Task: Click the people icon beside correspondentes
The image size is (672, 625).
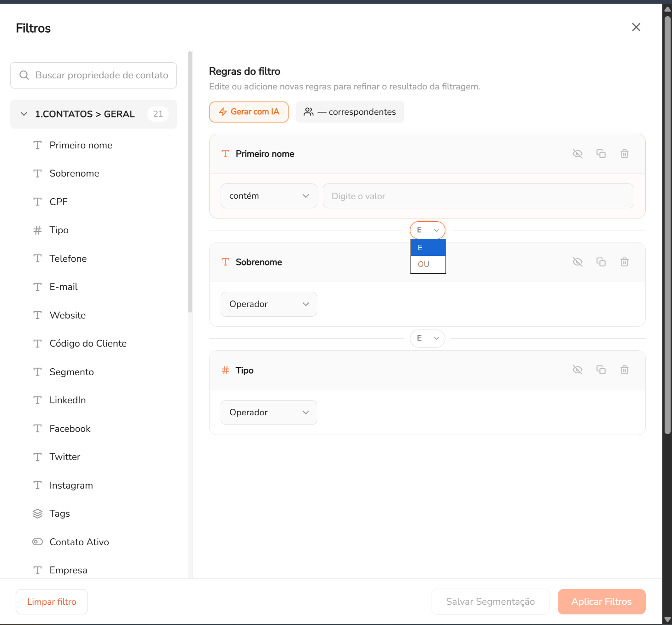Action: click(x=309, y=112)
